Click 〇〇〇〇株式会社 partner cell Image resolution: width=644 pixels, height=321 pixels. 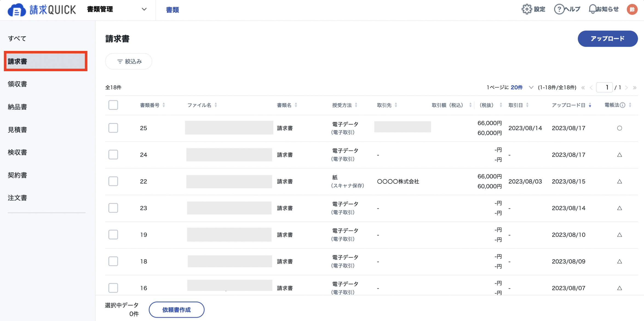(x=398, y=181)
